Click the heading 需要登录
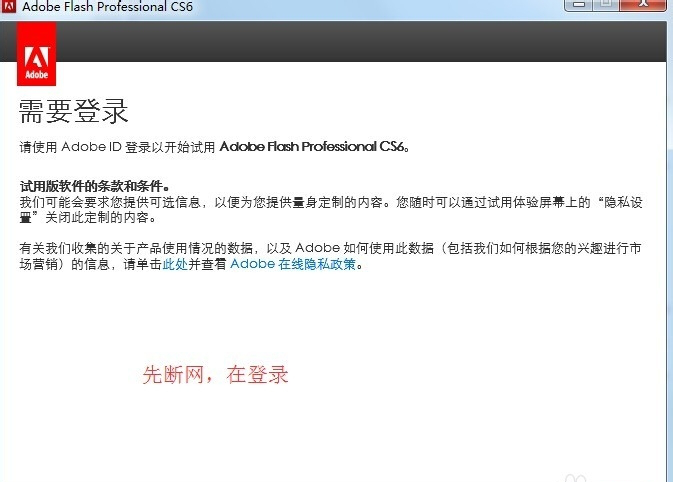The height and width of the screenshot is (501, 673). pos(73,111)
